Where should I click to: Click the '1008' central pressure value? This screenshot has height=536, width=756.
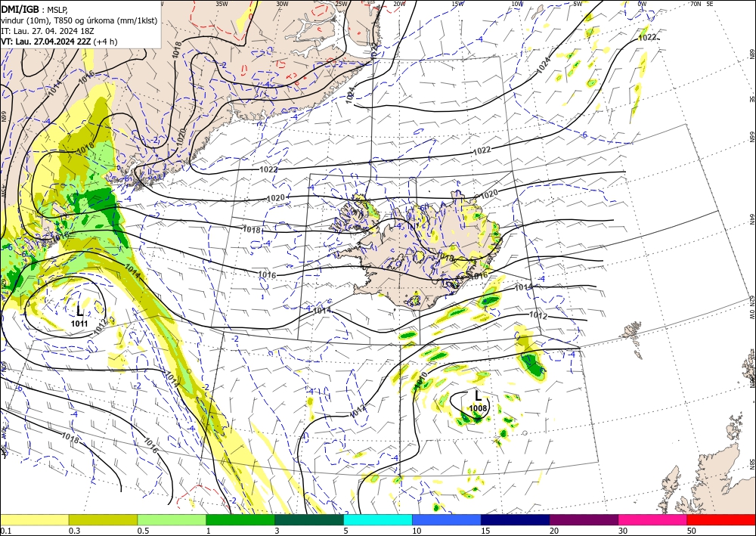[479, 409]
